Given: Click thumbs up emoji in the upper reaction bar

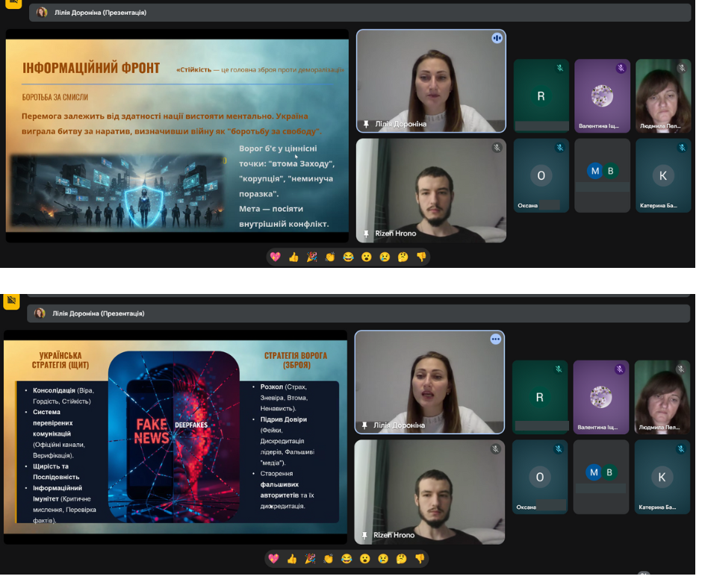Looking at the screenshot, I should (x=293, y=257).
